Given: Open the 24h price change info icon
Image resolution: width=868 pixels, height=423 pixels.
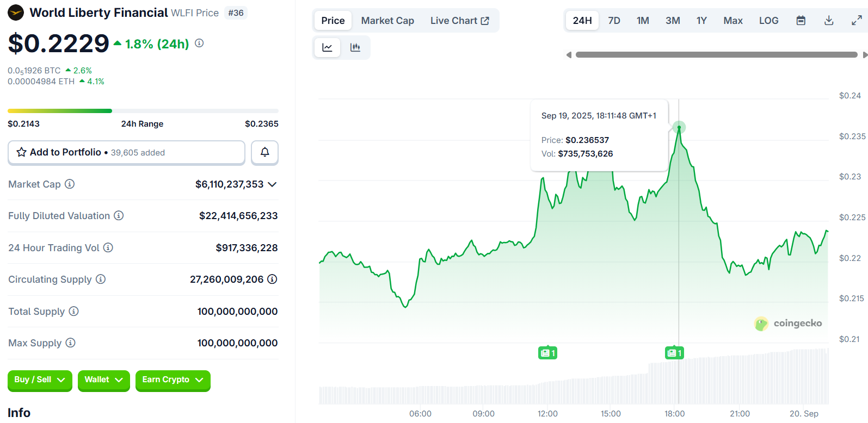Looking at the screenshot, I should [x=199, y=43].
